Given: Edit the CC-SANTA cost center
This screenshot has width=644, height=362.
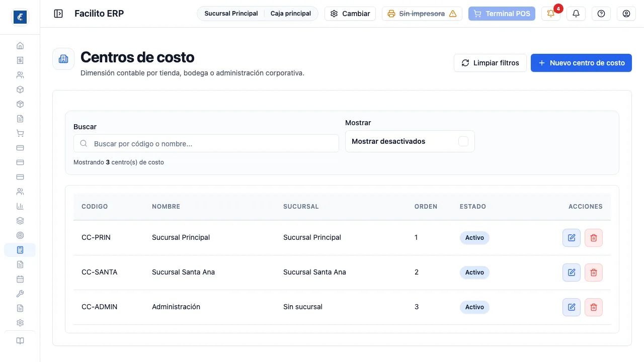Looking at the screenshot, I should click(572, 273).
